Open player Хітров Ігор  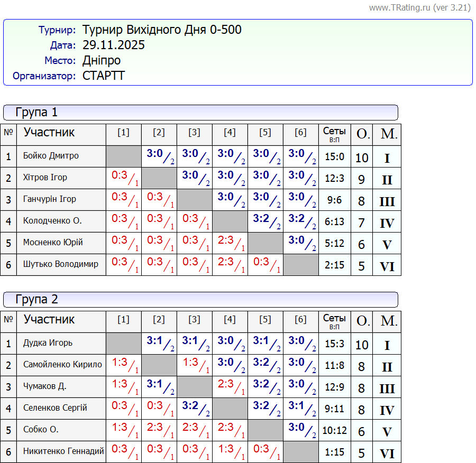click(x=45, y=178)
